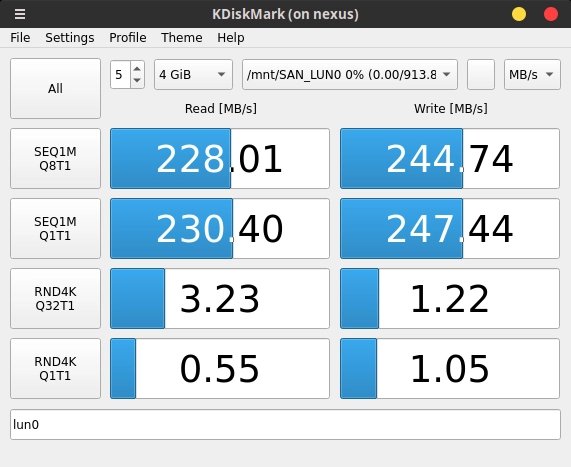Image resolution: width=571 pixels, height=467 pixels.
Task: Click the RND4K Q1T1 read result 0.55
Action: 220,368
